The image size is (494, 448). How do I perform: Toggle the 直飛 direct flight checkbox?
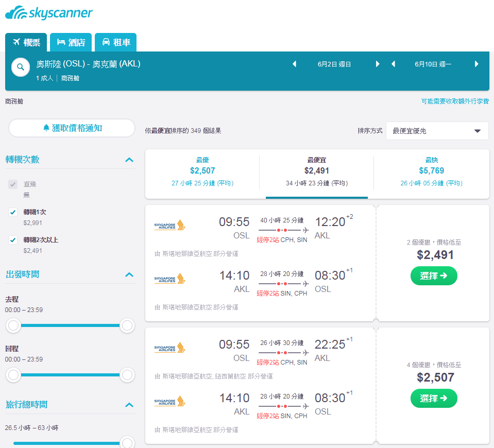click(13, 184)
